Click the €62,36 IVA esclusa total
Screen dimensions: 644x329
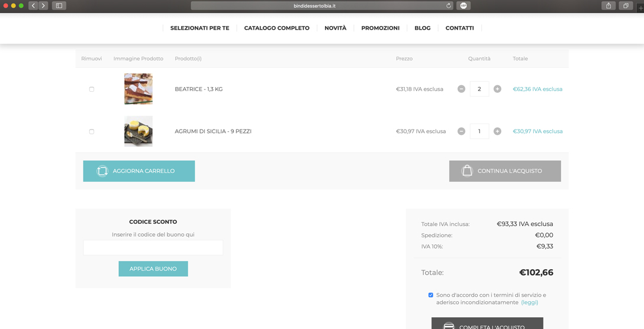537,89
